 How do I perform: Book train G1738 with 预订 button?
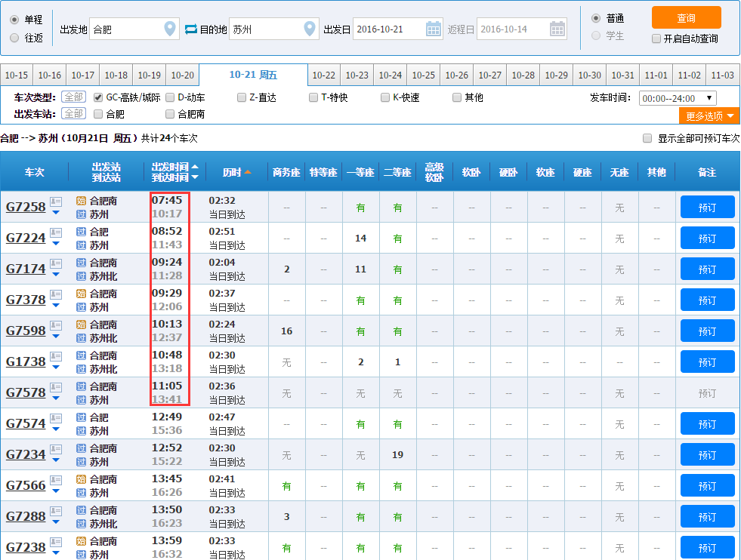(x=707, y=362)
